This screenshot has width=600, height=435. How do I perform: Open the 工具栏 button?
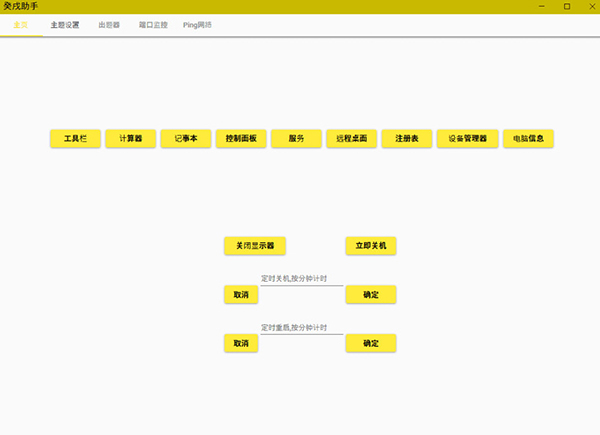[75, 138]
